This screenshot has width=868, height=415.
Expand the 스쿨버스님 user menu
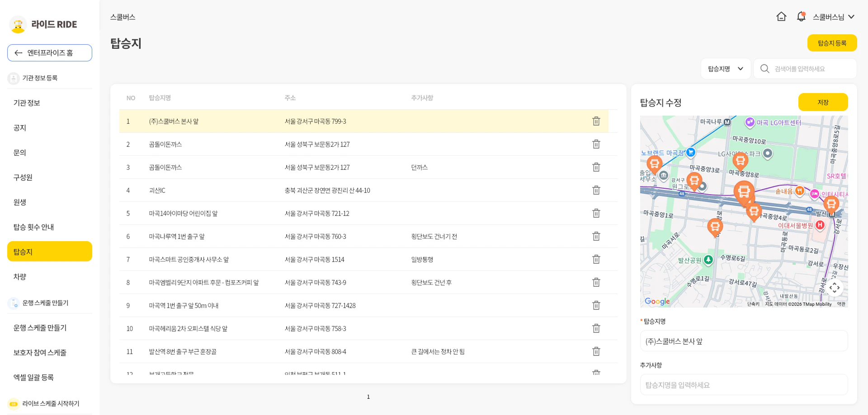(833, 17)
